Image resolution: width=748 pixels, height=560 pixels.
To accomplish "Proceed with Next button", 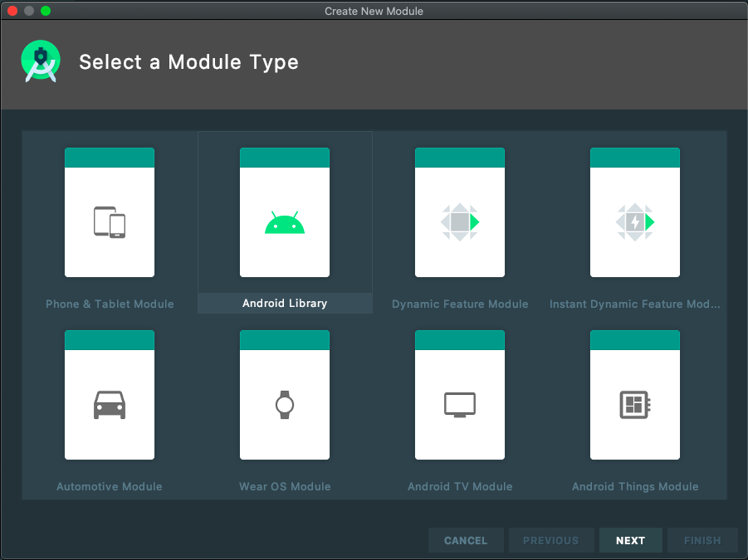I will [x=630, y=540].
